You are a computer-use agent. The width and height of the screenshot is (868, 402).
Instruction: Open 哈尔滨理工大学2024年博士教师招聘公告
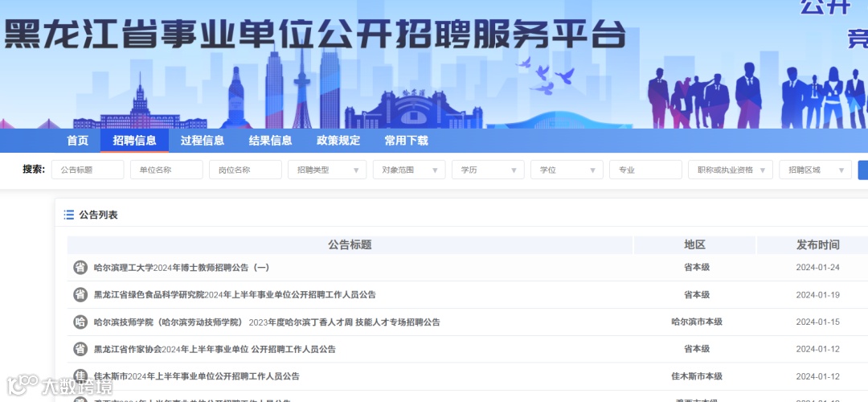pyautogui.click(x=182, y=268)
